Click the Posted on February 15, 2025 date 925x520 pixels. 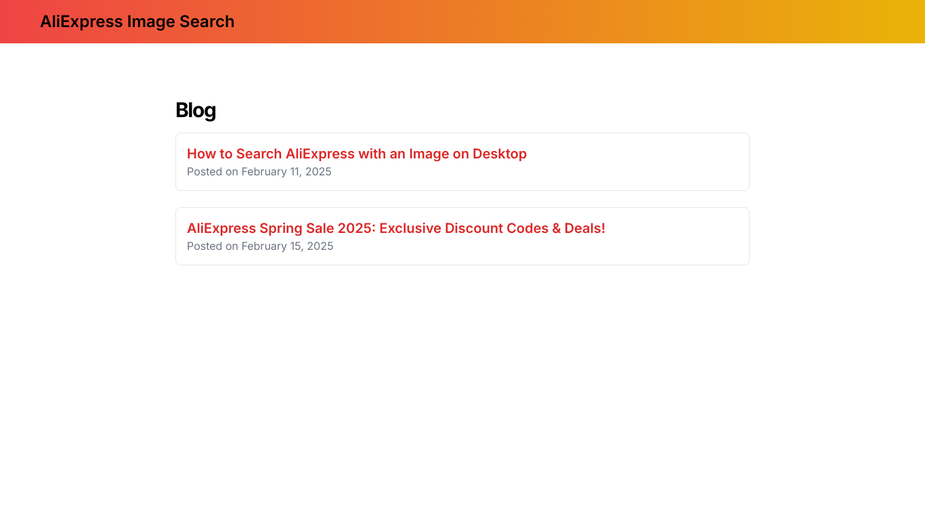pyautogui.click(x=260, y=246)
